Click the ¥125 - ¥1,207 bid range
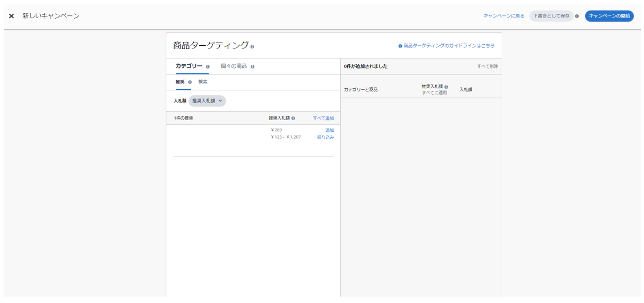Viewport: 644px width, 303px height. 286,137
